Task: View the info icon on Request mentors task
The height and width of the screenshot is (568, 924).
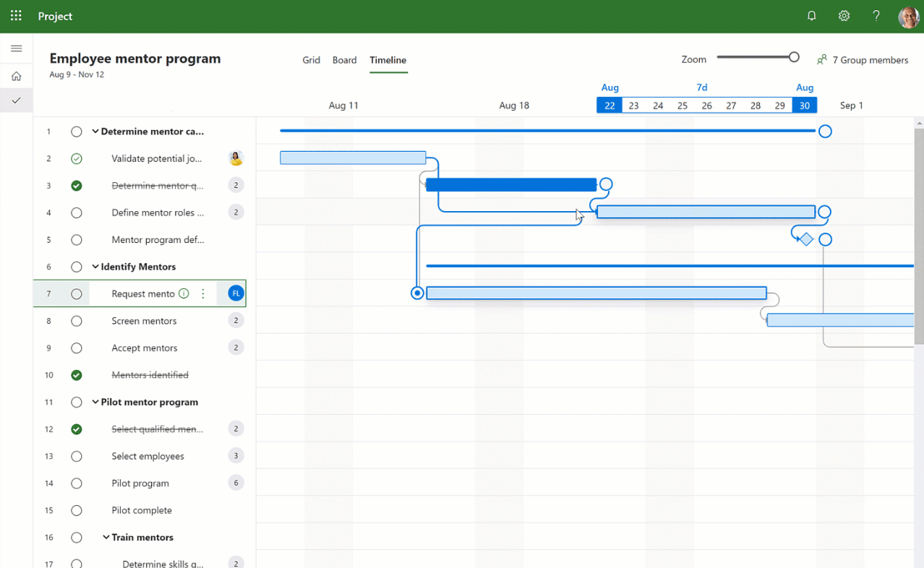Action: click(x=184, y=293)
